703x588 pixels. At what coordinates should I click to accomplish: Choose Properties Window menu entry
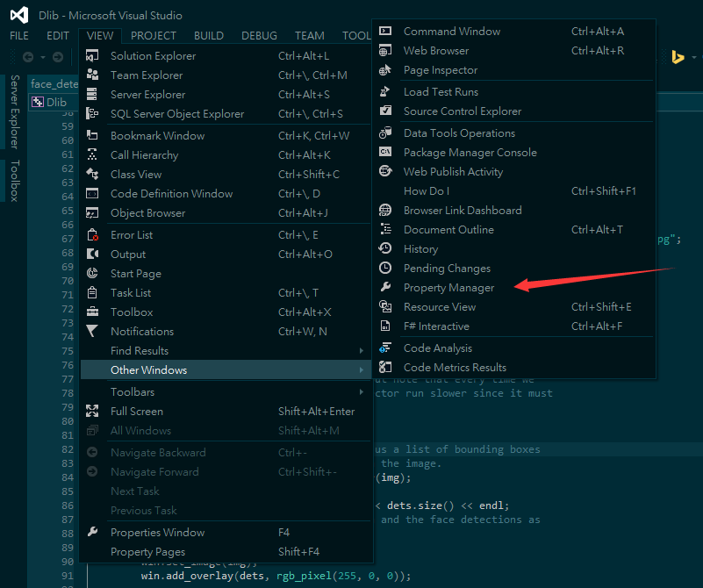coord(157,533)
